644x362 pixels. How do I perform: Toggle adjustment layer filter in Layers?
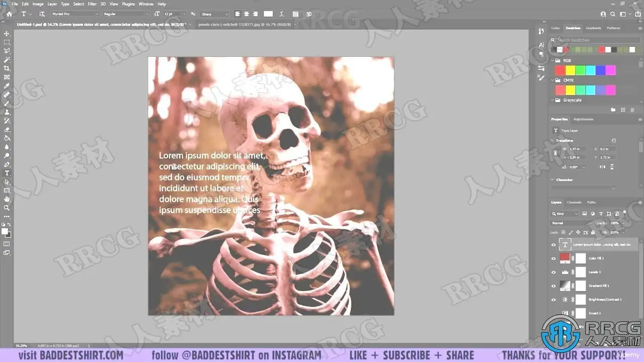[593, 214]
